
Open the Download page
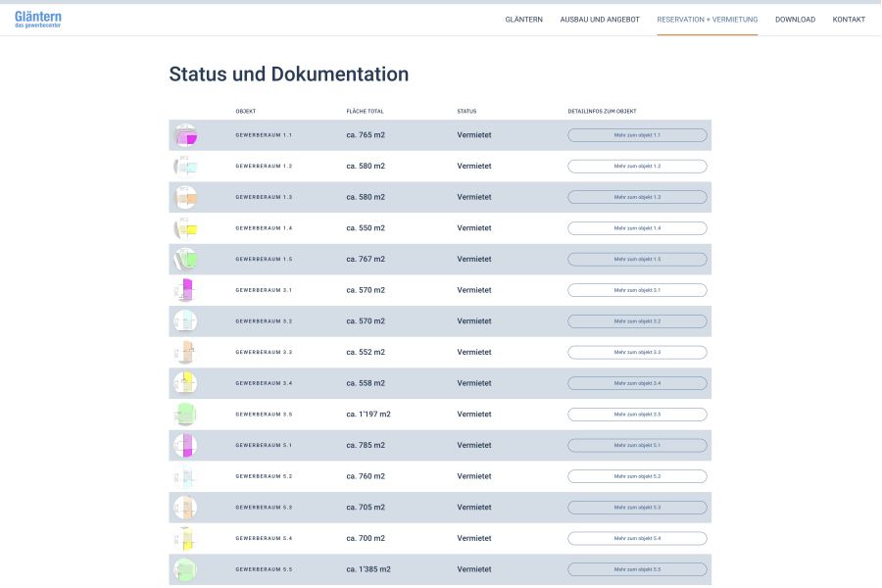click(795, 20)
